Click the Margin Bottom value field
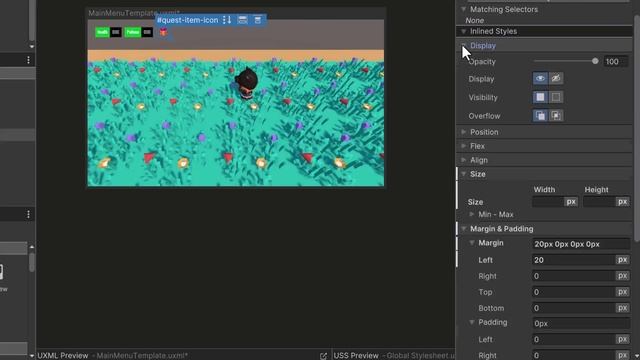This screenshot has width=640, height=360. click(573, 308)
